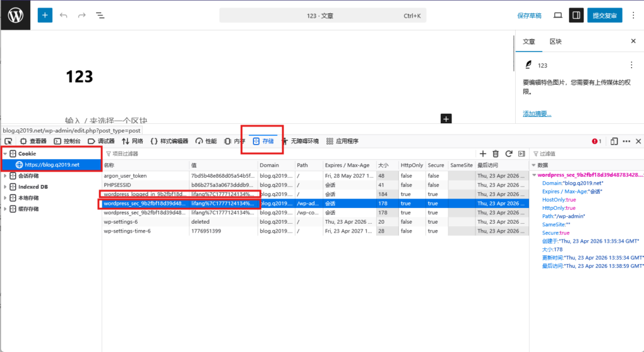
Task: Click the 123 post title
Action: [x=79, y=77]
